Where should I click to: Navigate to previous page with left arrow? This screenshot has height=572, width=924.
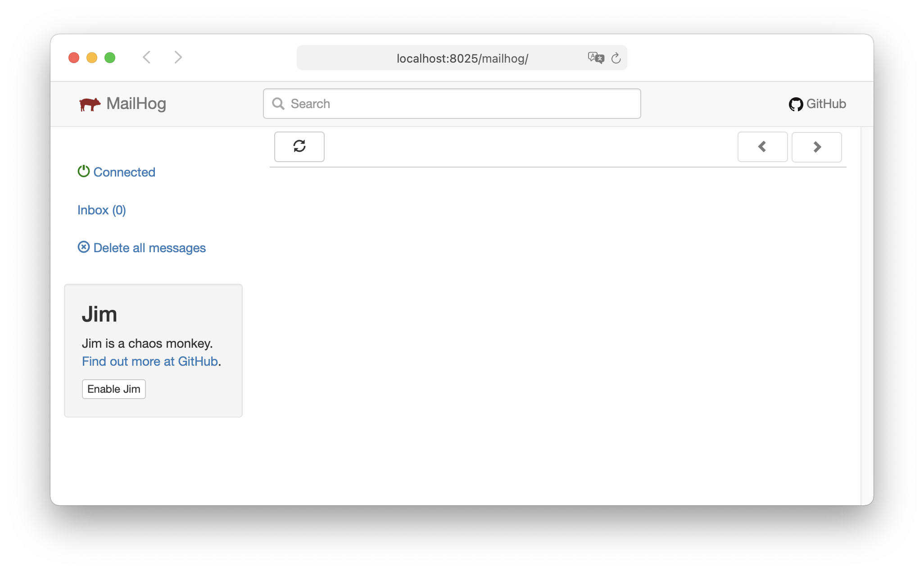point(762,147)
